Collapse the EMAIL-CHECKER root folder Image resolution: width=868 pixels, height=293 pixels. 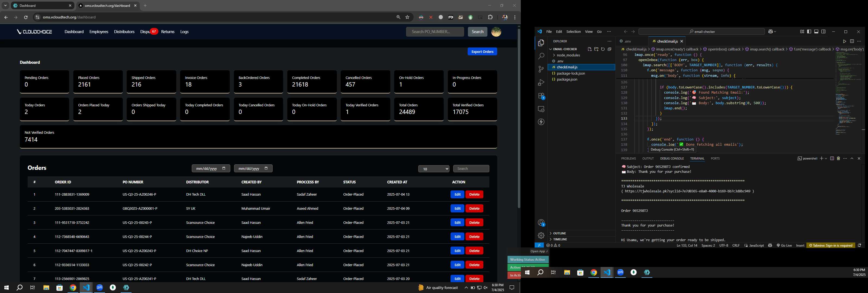coord(565,49)
